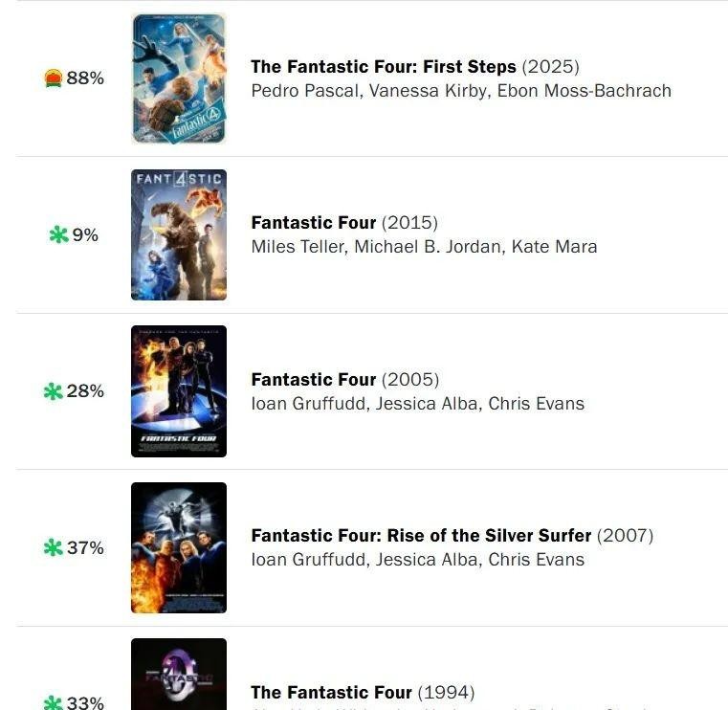Click the green splat icon beside 9%

pos(58,234)
